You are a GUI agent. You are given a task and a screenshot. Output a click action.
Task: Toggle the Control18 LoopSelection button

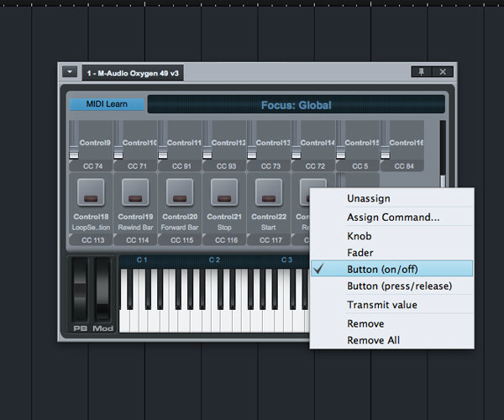click(x=91, y=192)
